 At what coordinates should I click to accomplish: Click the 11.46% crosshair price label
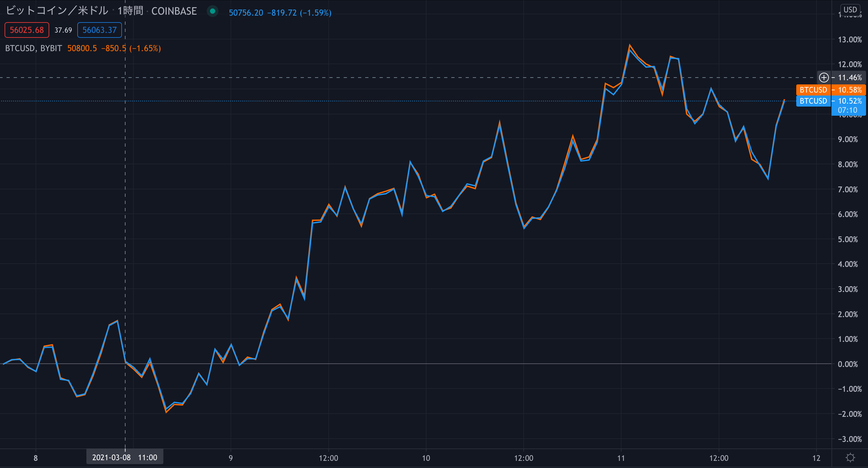[x=849, y=78]
